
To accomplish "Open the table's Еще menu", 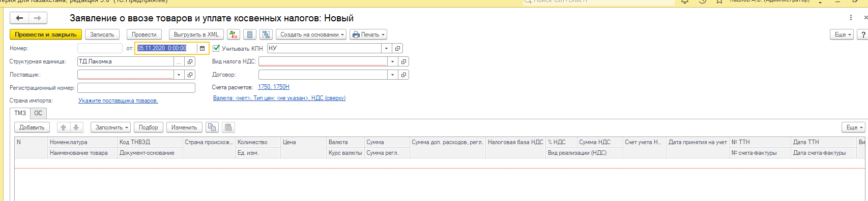I will 854,127.
